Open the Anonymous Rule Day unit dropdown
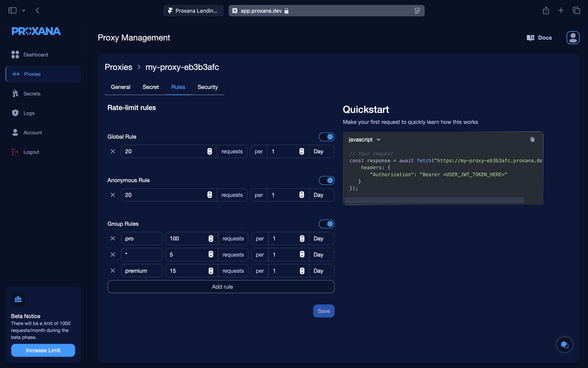This screenshot has height=368, width=588. pyautogui.click(x=321, y=195)
